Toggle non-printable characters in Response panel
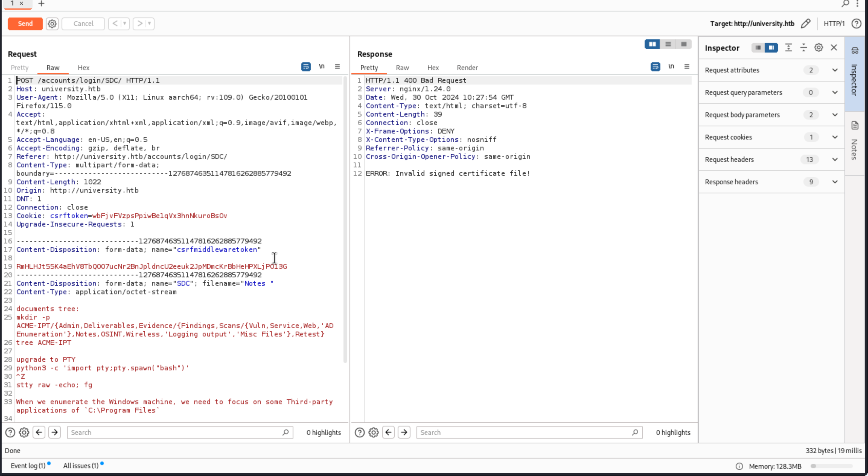This screenshot has height=476, width=868. (671, 67)
